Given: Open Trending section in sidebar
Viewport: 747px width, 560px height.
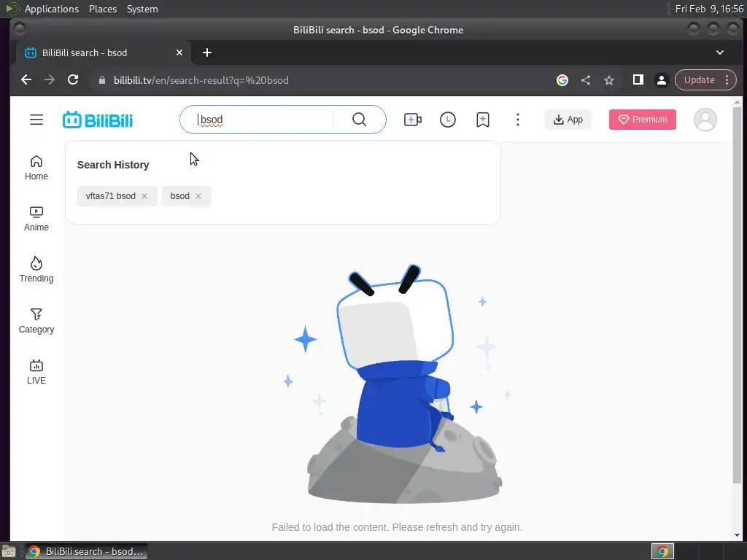Looking at the screenshot, I should [36, 270].
